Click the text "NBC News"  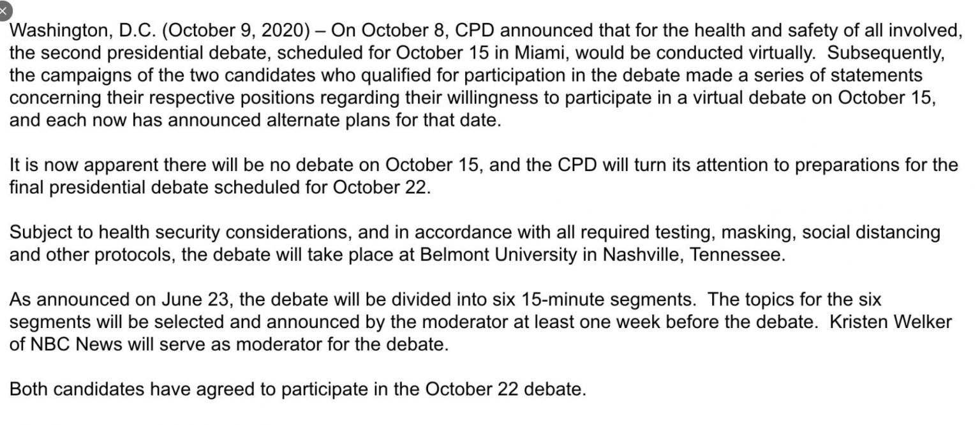(x=74, y=345)
